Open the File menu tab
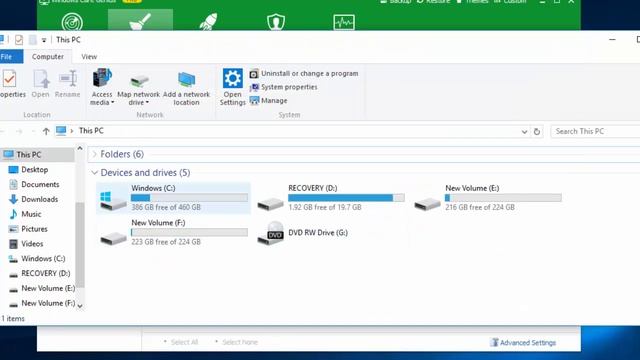 point(11,57)
